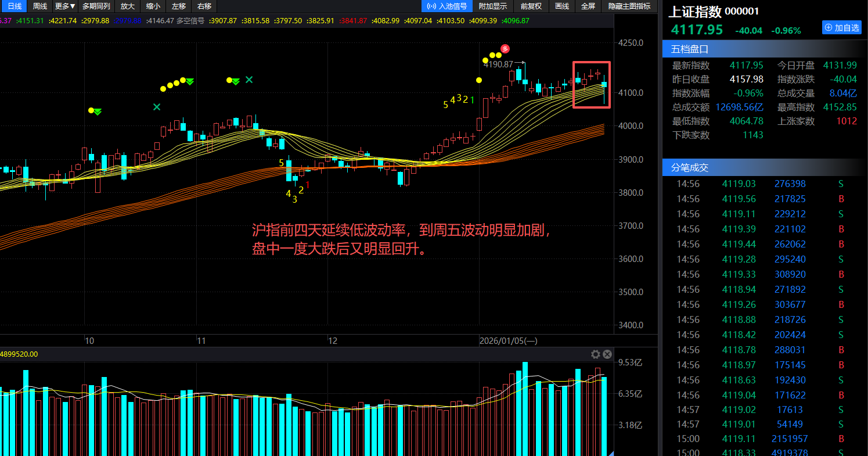This screenshot has width=868, height=456.
Task: Click the red 多 signal marker
Action: click(505, 49)
